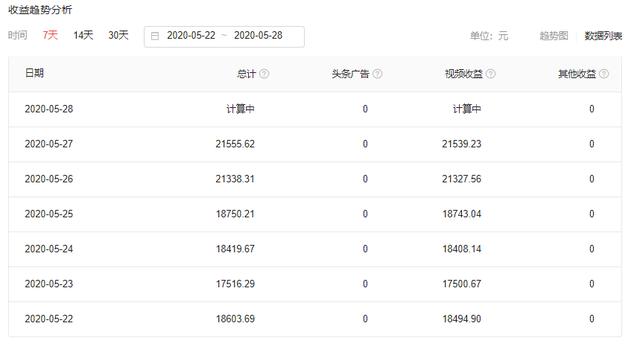Image resolution: width=640 pixels, height=361 pixels.
Task: Click the 总计 column header
Action: click(246, 74)
